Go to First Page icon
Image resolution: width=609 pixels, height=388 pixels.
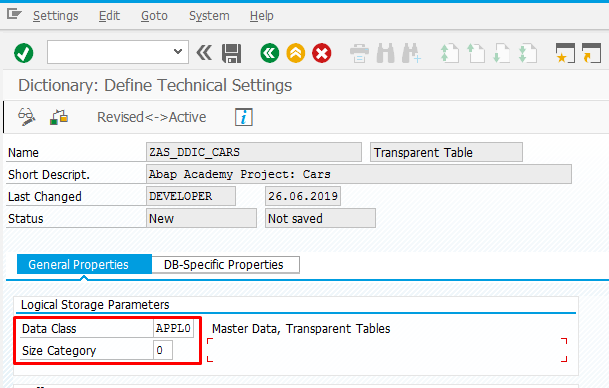[x=450, y=53]
